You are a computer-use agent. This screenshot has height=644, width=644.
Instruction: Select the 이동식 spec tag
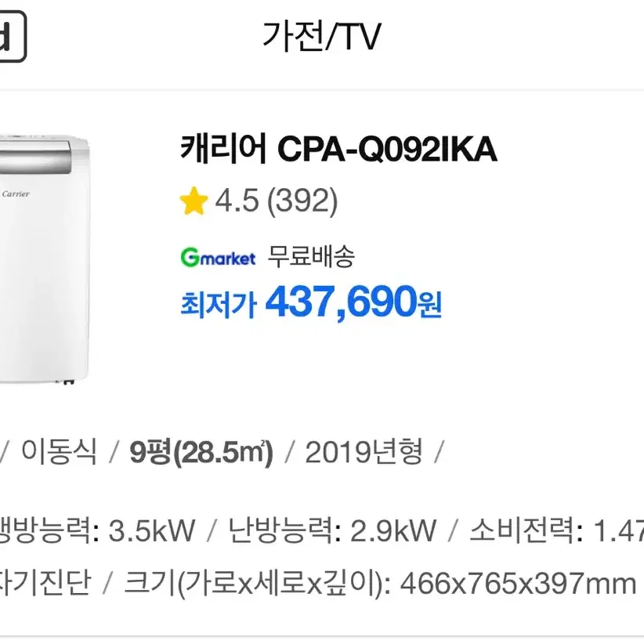click(x=59, y=451)
